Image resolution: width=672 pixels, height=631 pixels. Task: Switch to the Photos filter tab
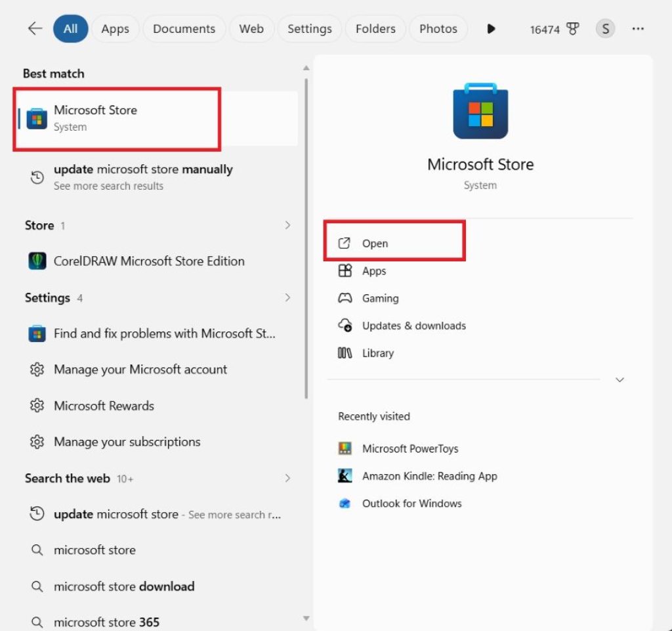click(x=438, y=29)
